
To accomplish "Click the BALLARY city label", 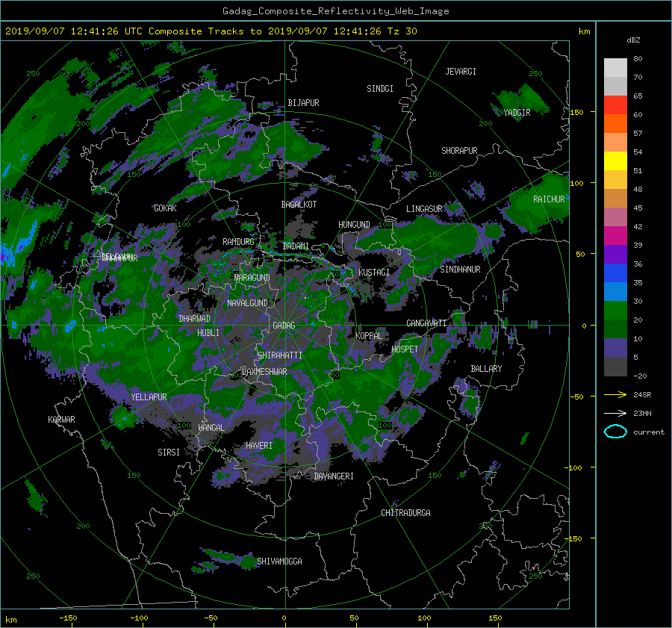I will (x=486, y=369).
